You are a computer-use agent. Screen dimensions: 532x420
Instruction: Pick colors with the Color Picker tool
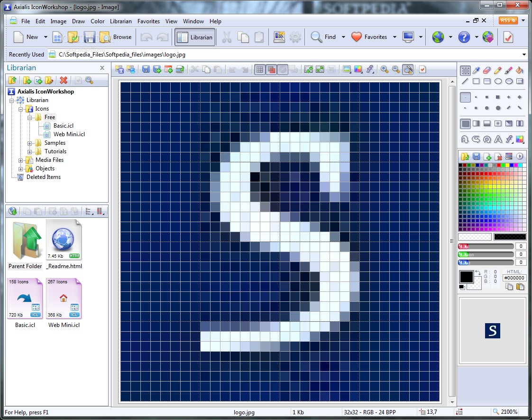click(476, 70)
